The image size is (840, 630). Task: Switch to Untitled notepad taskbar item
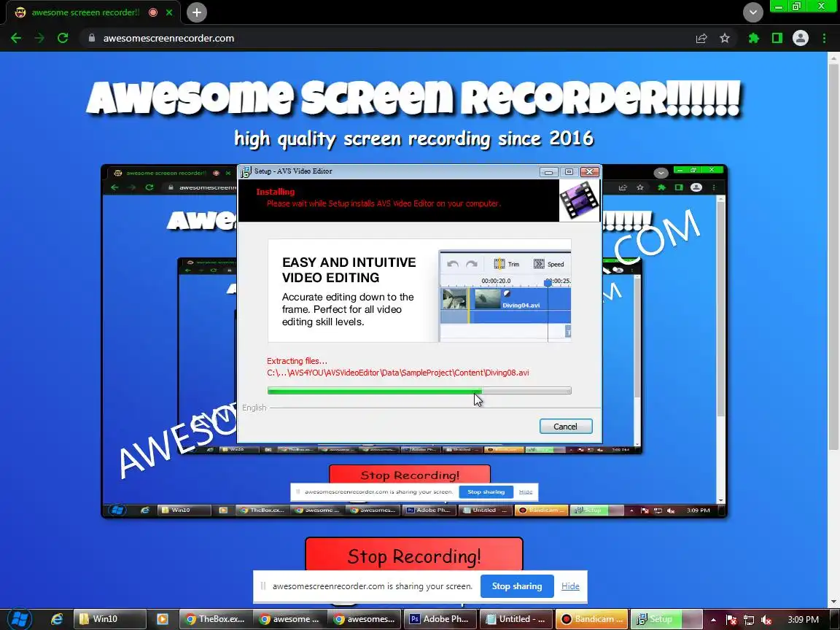coord(516,619)
